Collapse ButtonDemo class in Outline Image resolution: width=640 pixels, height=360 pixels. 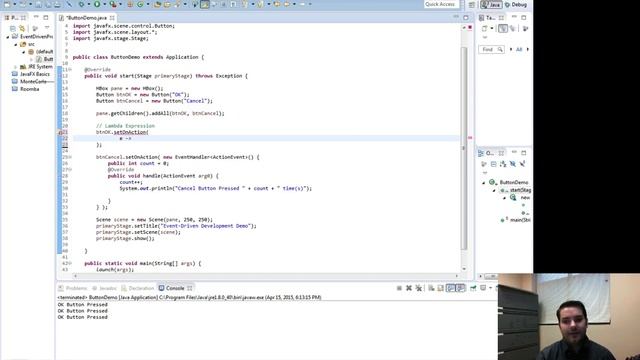tap(484, 182)
